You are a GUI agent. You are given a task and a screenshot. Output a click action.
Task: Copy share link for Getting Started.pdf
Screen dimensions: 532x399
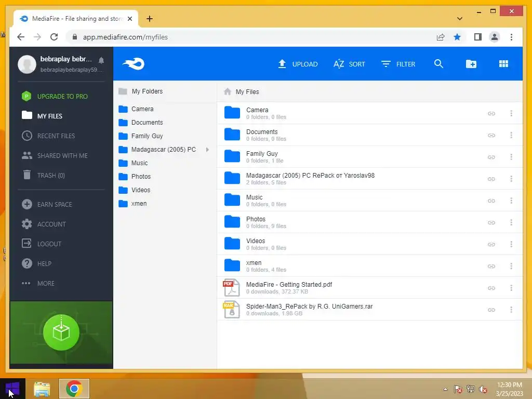[491, 288]
